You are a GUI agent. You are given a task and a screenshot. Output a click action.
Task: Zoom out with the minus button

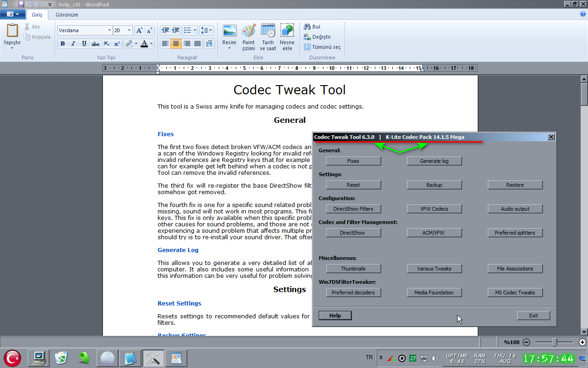click(x=526, y=342)
